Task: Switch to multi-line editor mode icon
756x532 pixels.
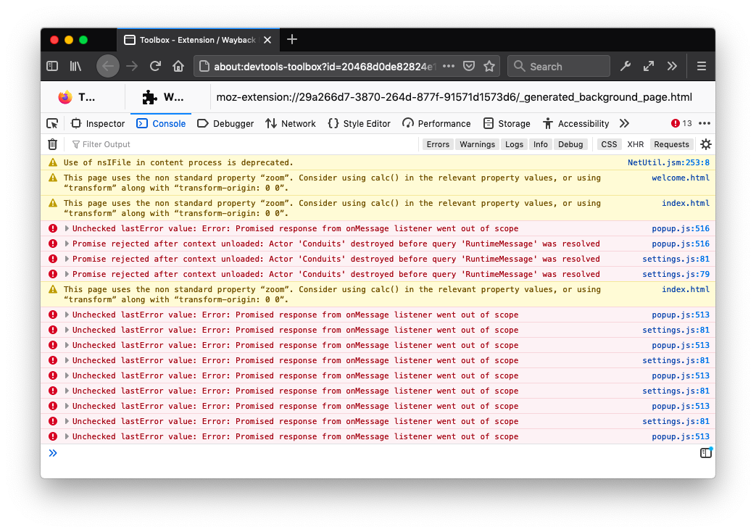Action: 706,452
